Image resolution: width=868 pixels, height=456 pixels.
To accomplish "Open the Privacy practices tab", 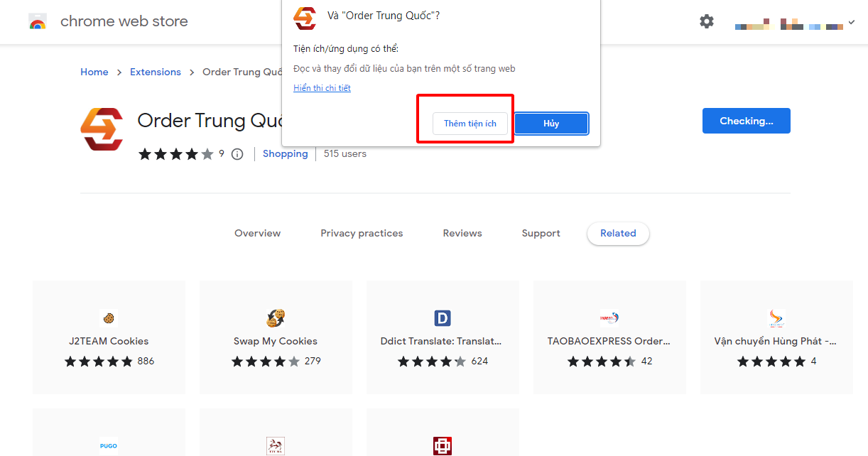I will click(x=362, y=233).
